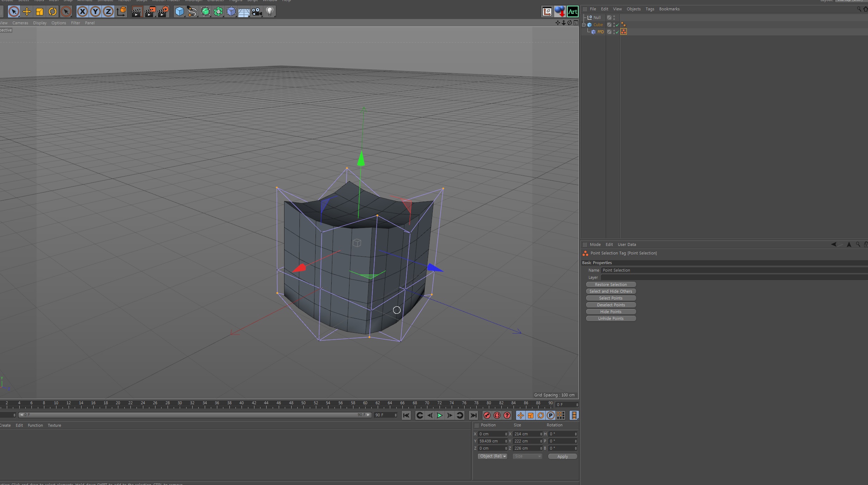Viewport: 868px width, 485px height.
Task: Toggle the FFD enabled checkmark
Action: (x=617, y=32)
